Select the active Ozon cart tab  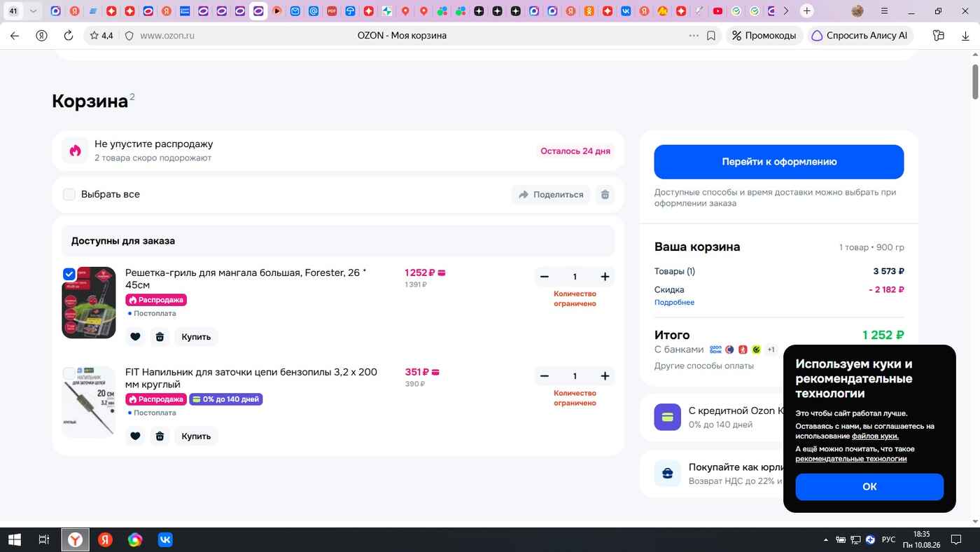coord(258,11)
